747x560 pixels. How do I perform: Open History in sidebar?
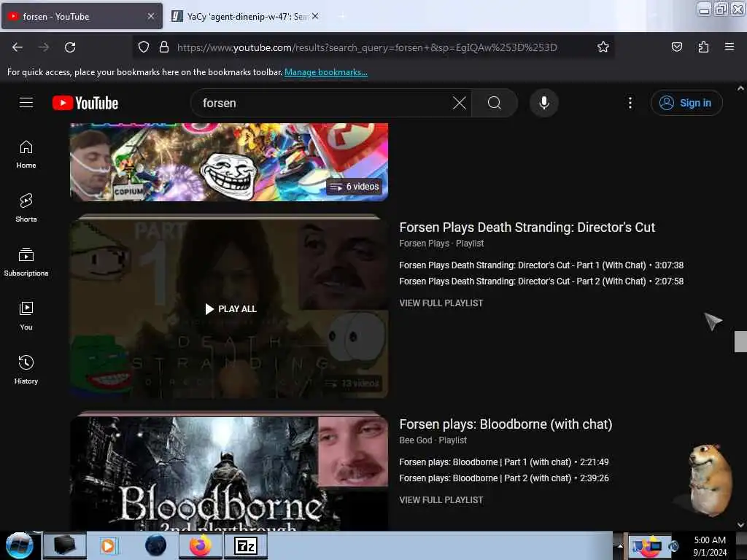[x=26, y=370]
